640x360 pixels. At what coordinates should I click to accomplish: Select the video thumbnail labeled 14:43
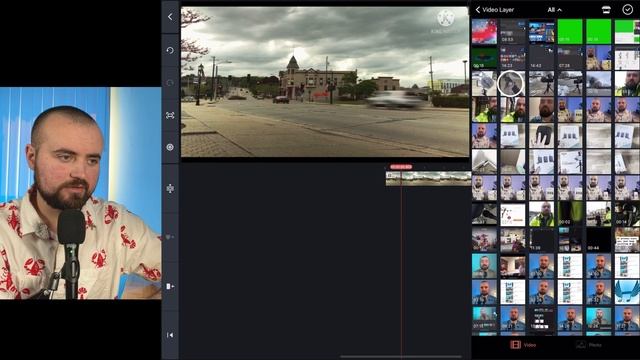tap(542, 57)
